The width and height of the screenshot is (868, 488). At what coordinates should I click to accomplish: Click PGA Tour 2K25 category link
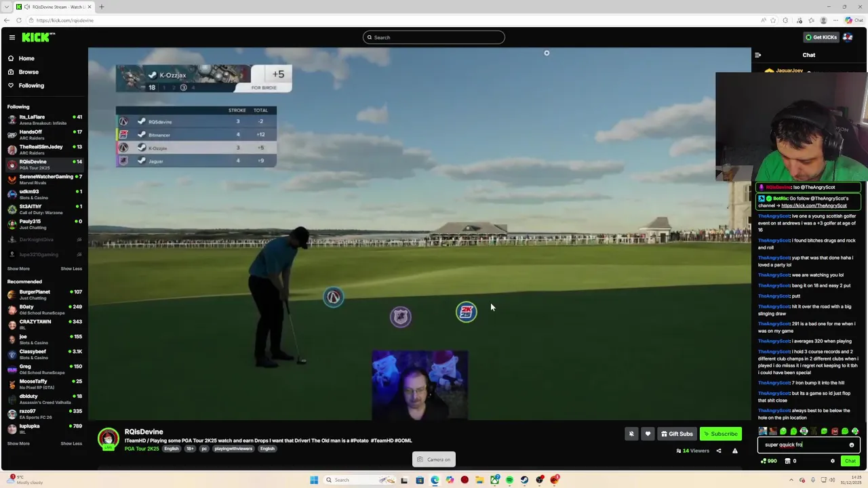point(142,449)
